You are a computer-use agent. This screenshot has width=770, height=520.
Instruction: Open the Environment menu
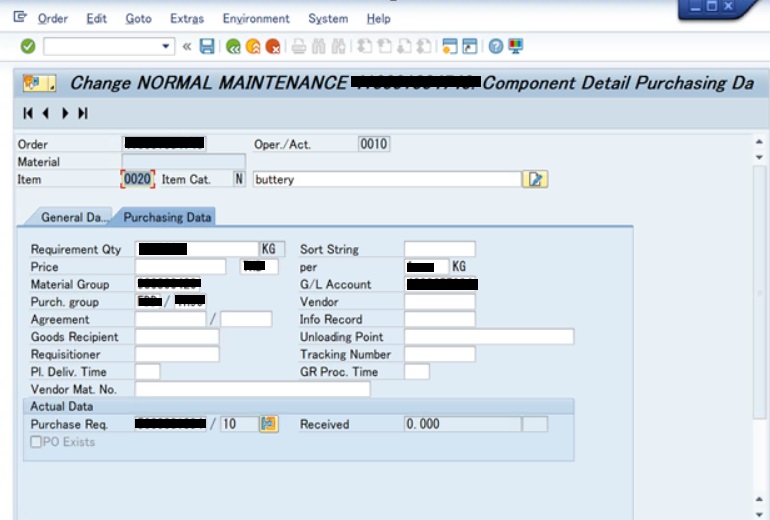pos(256,19)
